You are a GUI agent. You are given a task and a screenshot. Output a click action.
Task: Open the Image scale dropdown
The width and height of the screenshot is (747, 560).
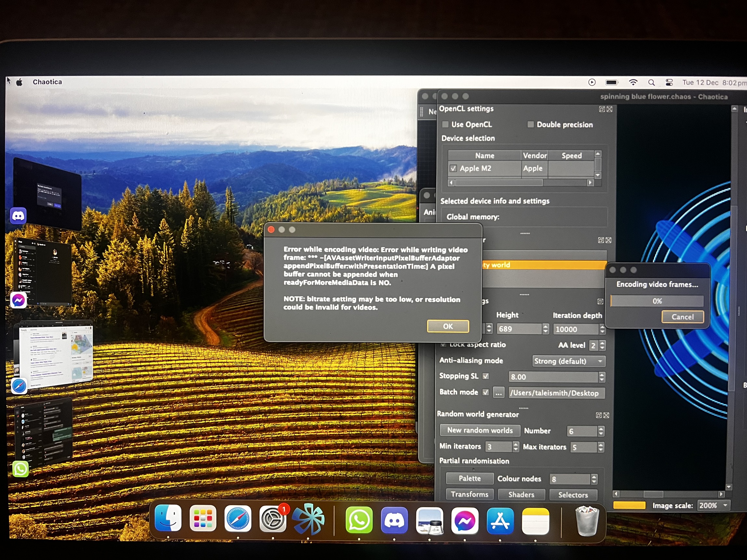click(713, 505)
